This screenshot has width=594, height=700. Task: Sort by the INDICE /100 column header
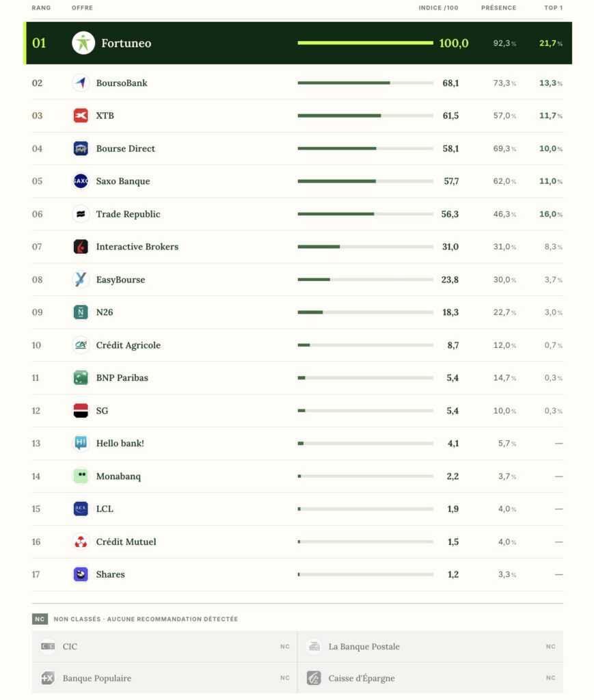click(438, 8)
